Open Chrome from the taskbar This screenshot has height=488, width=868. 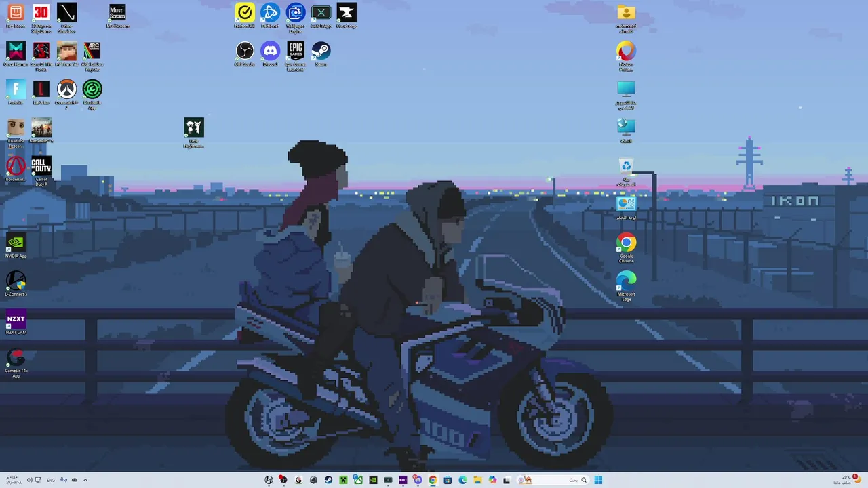[433, 480]
